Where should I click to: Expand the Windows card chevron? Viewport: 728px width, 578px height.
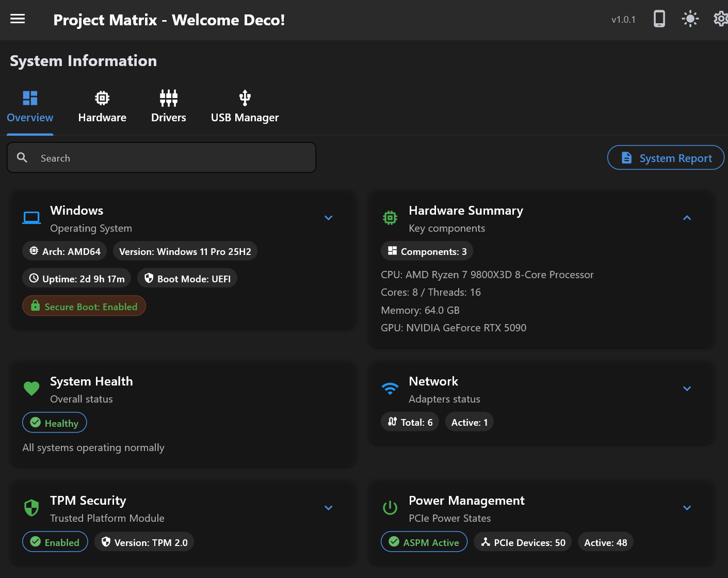[x=329, y=218]
